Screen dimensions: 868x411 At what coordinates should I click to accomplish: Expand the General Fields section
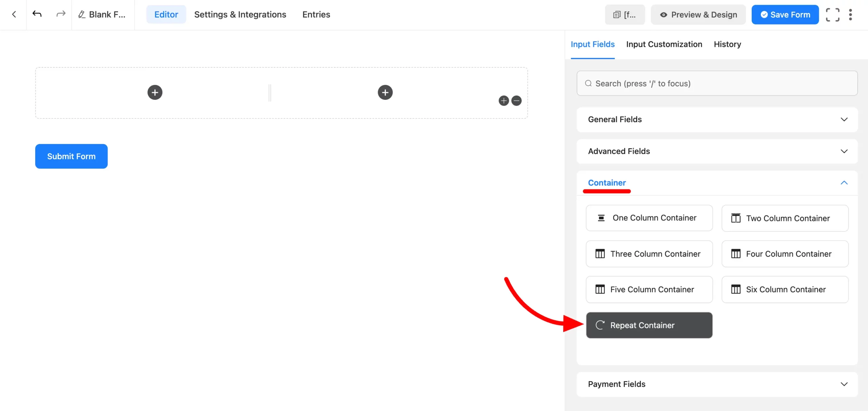[717, 119]
